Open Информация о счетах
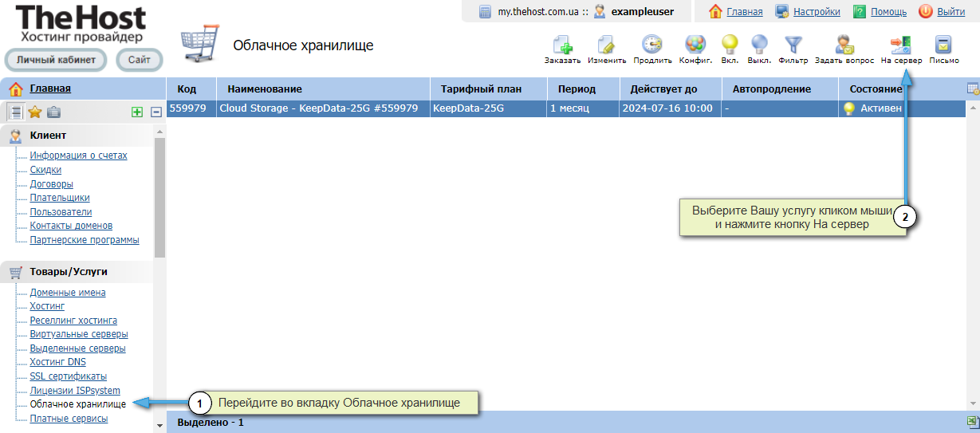The image size is (980, 433). coord(78,155)
